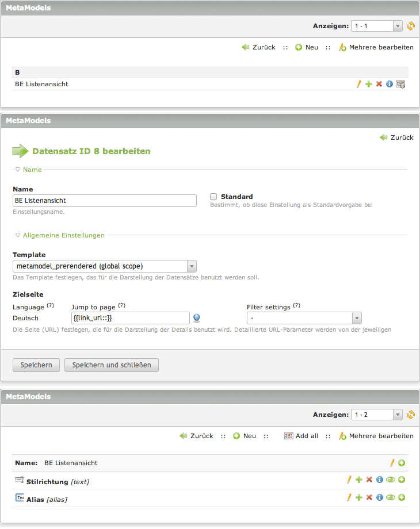420x529 pixels.
Task: Click the Jump to page input field
Action: (x=130, y=318)
